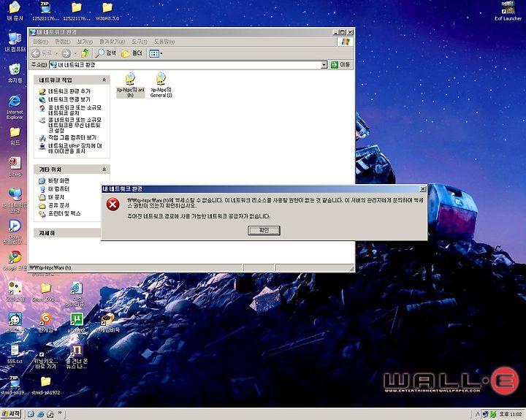Image resolution: width=526 pixels, height=420 pixels.
Task: Click the Daum player desktop shortcut
Action: [x=15, y=232]
